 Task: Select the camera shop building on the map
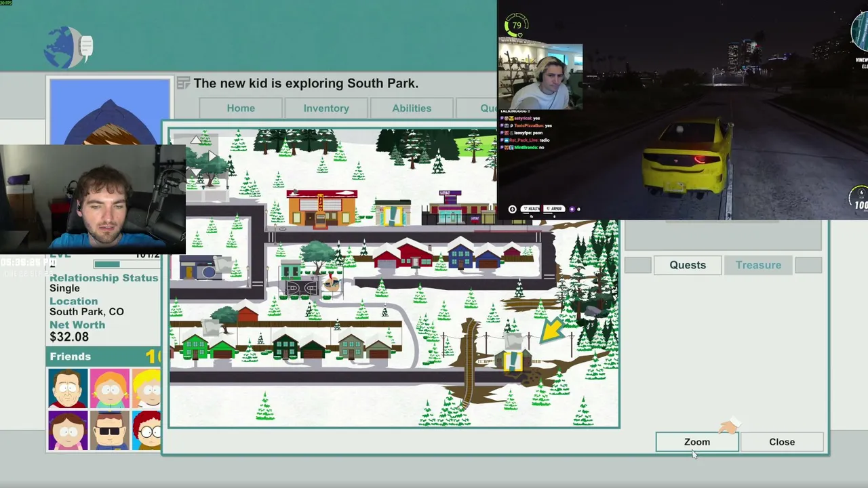pos(201,268)
